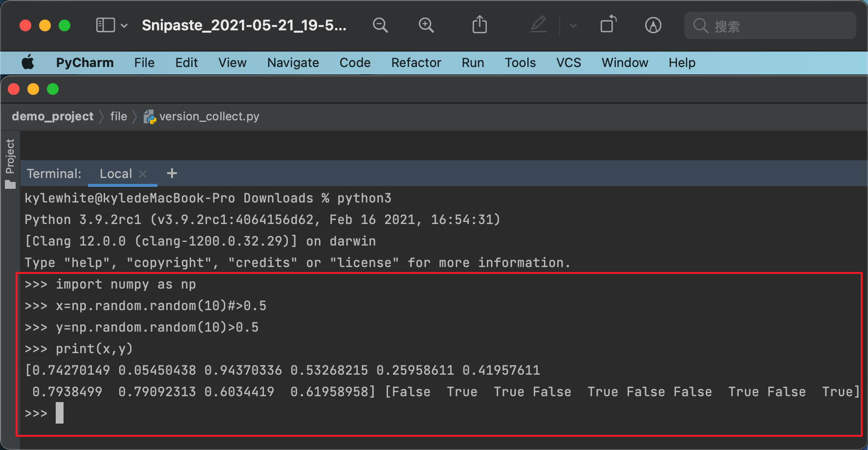Click the 'y=np.random.random(10)>0.5' line
Viewport: 868px width, 450px height.
pyautogui.click(x=142, y=328)
